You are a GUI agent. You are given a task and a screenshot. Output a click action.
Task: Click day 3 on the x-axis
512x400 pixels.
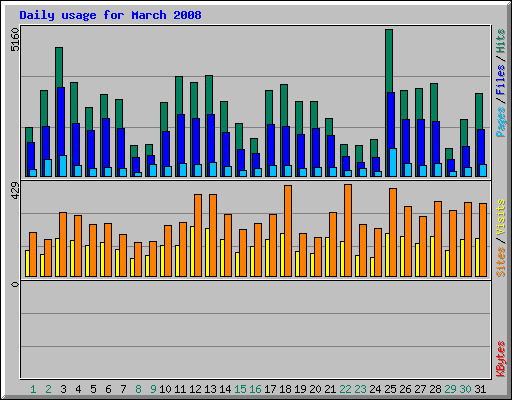point(63,389)
